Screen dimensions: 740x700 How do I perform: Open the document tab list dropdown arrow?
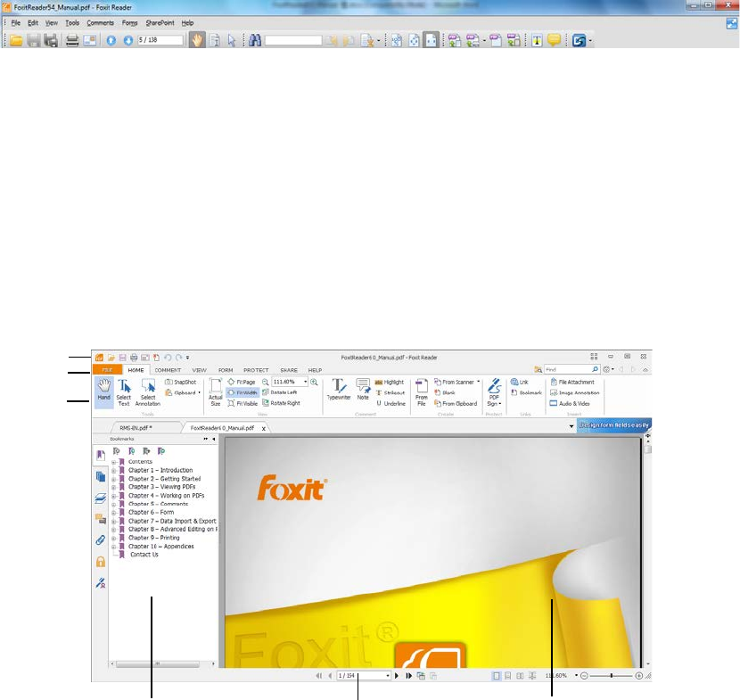[x=571, y=426]
